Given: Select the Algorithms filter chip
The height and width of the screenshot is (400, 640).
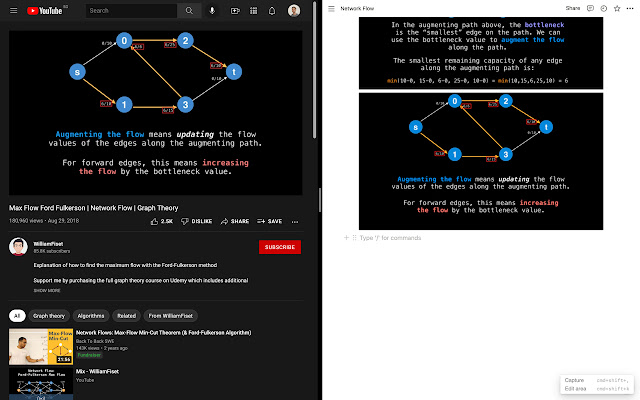Looking at the screenshot, I should pos(91,316).
